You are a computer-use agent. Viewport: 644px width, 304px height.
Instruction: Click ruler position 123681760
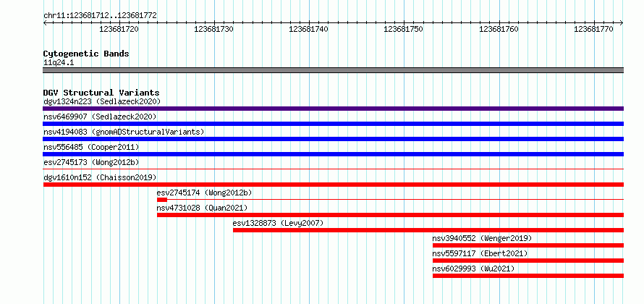[499, 29]
